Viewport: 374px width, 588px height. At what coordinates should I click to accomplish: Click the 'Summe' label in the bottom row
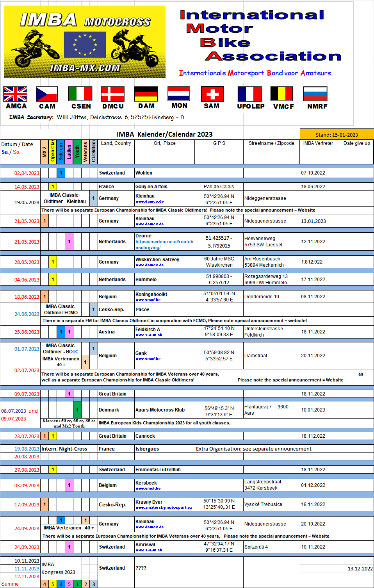tap(10, 584)
